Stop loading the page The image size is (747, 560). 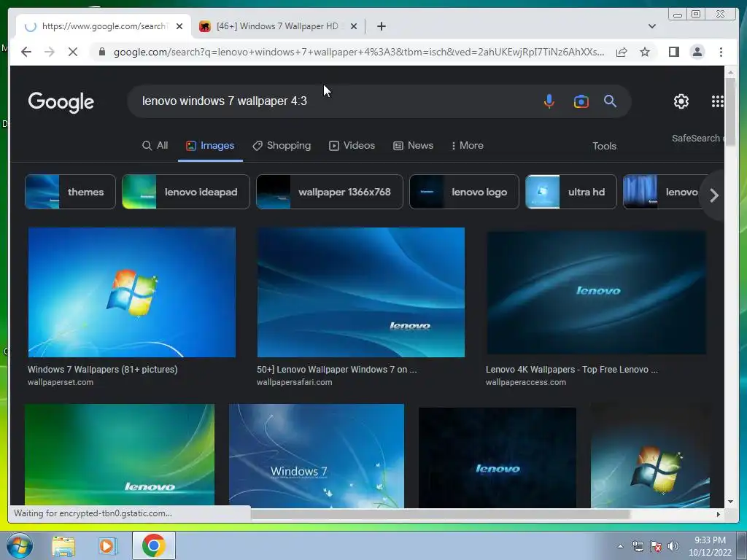(x=73, y=52)
